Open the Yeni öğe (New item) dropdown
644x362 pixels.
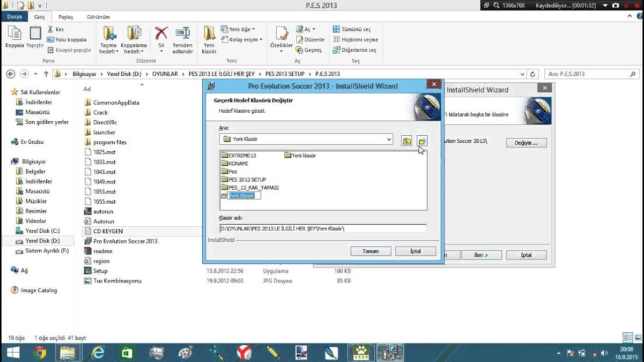coord(238,29)
